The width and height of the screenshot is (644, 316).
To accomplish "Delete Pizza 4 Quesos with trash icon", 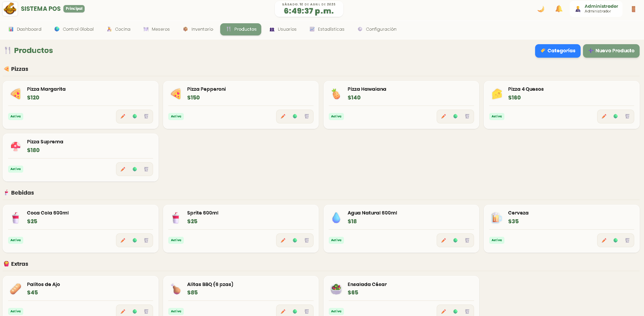I will (x=627, y=116).
